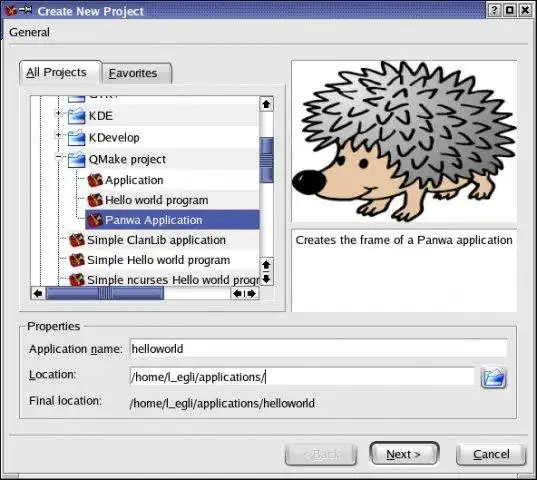Click the disabled Back button
This screenshot has width=537, height=480.
coord(321,454)
